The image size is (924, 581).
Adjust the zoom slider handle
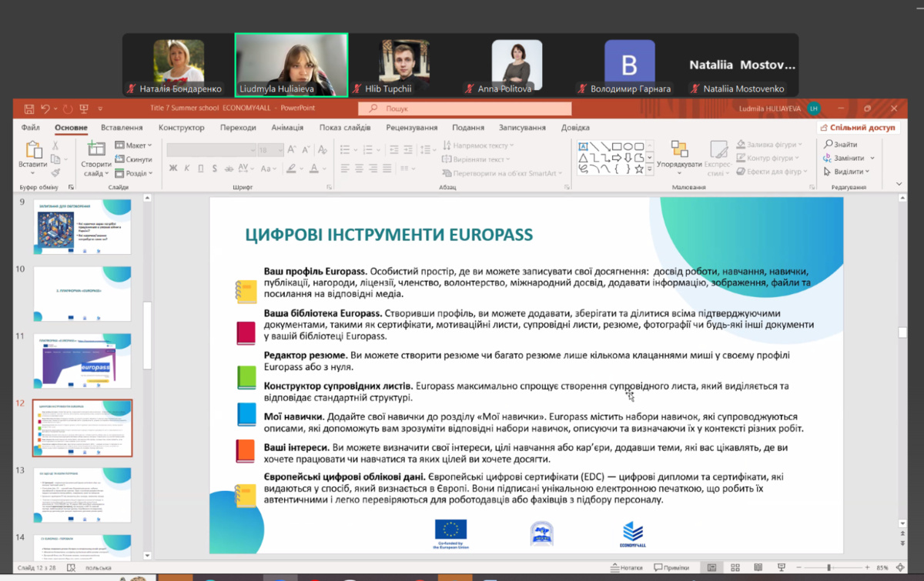829,568
